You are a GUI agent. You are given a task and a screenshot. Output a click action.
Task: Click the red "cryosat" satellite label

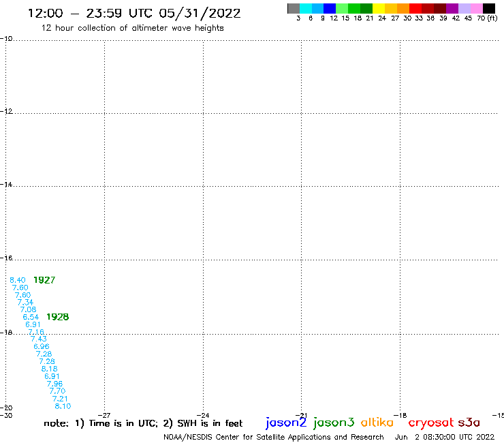point(430,423)
